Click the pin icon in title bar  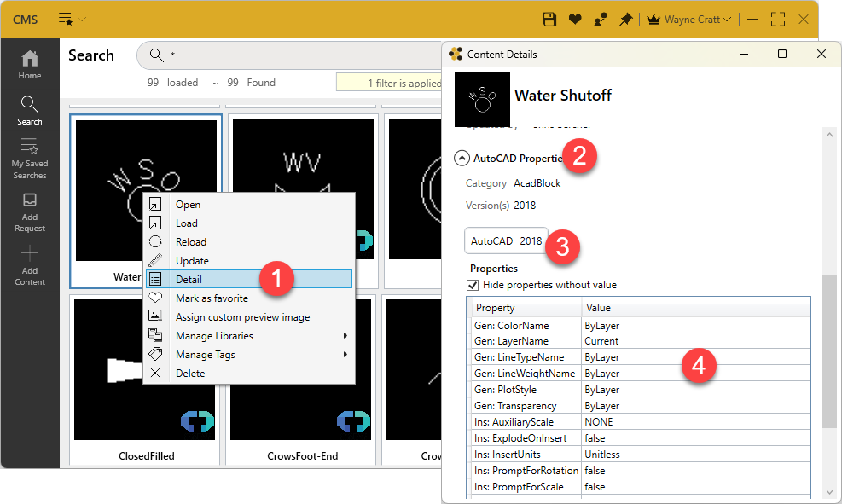tap(625, 20)
